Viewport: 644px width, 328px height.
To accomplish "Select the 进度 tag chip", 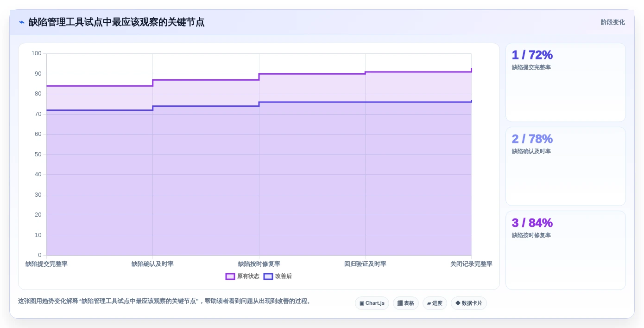I will [x=435, y=303].
